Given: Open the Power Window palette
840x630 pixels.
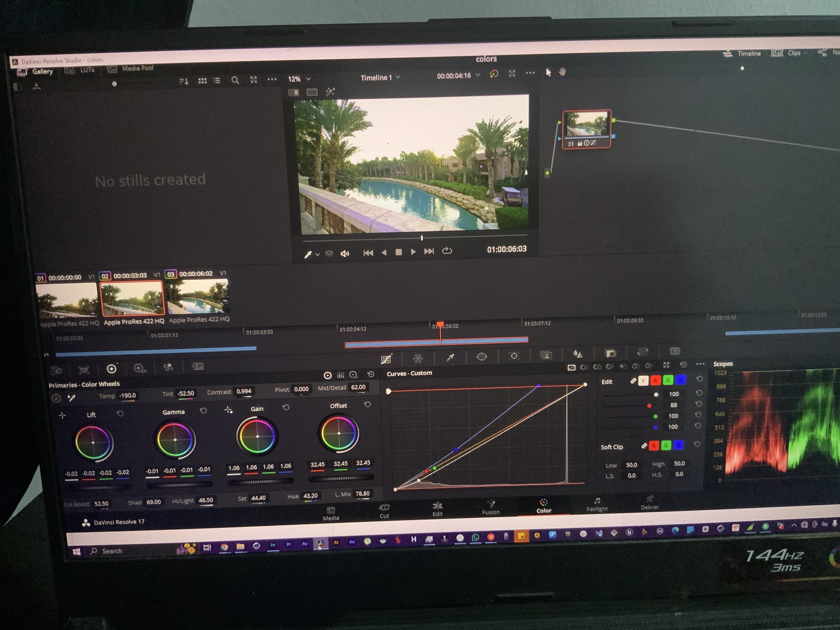Looking at the screenshot, I should [x=481, y=356].
